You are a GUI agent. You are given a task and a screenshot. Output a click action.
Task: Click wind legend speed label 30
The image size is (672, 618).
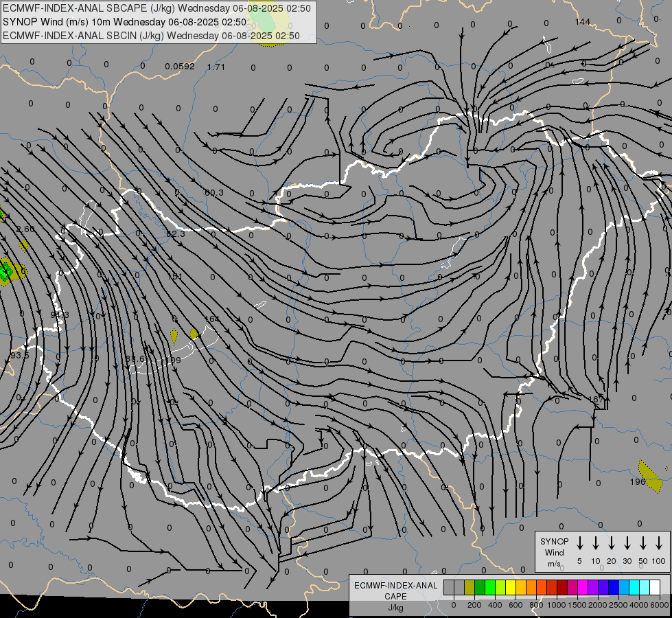[627, 561]
